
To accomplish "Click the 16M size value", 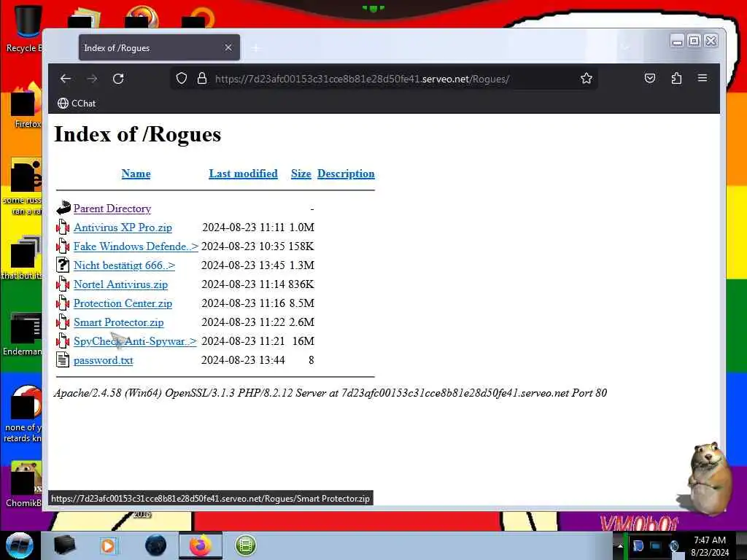I will [303, 341].
